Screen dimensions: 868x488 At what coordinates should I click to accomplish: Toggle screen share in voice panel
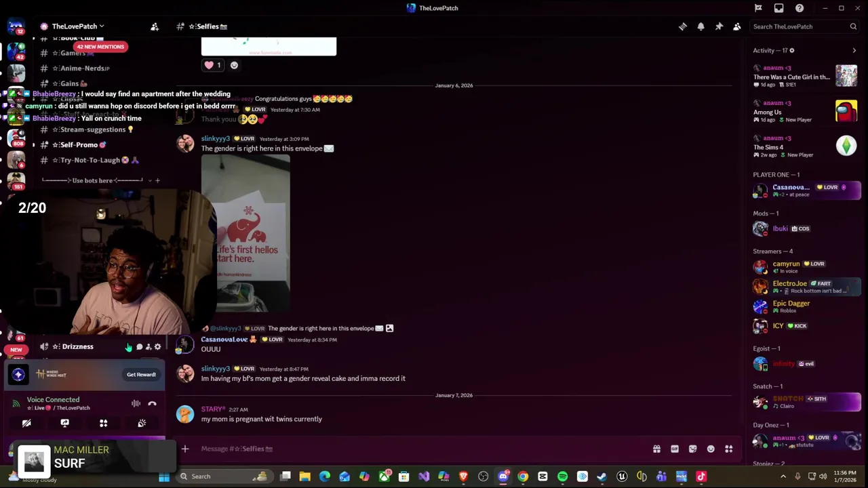pyautogui.click(x=64, y=423)
